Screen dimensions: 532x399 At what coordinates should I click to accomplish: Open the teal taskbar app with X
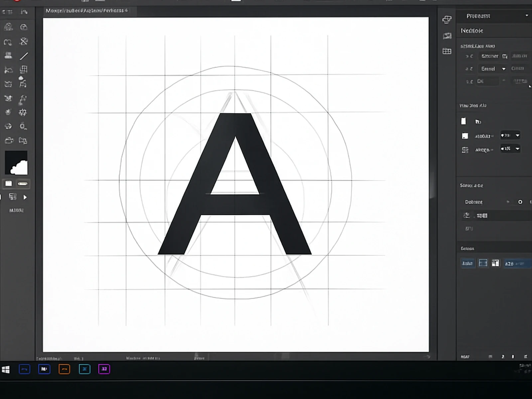coord(84,369)
